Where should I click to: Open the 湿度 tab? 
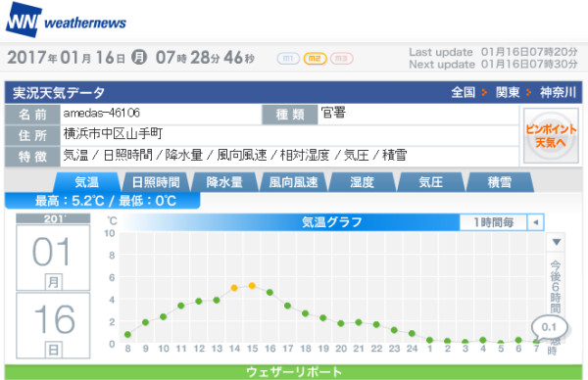[x=362, y=182]
